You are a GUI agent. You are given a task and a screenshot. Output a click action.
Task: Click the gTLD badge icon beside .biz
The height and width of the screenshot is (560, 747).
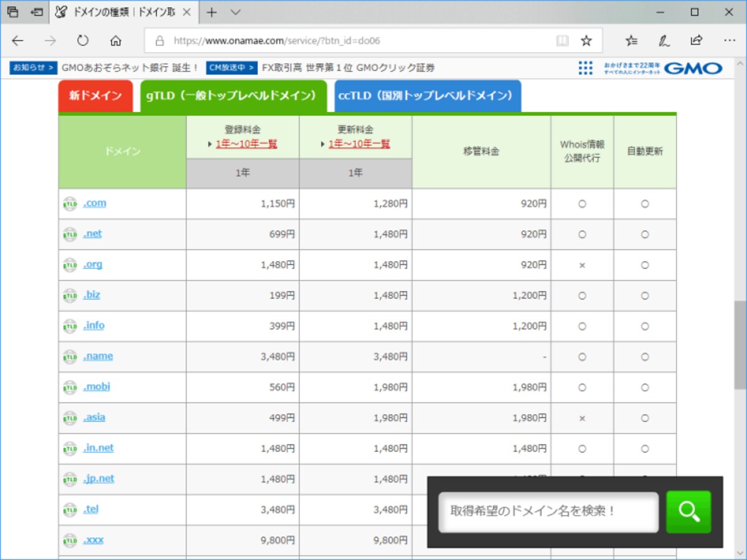coord(70,296)
